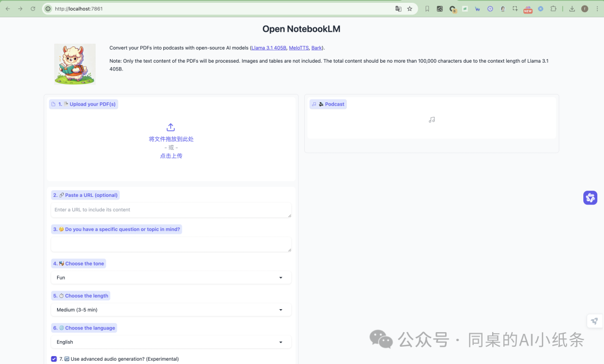Open the Extensions puzzle piece menu

[553, 8]
